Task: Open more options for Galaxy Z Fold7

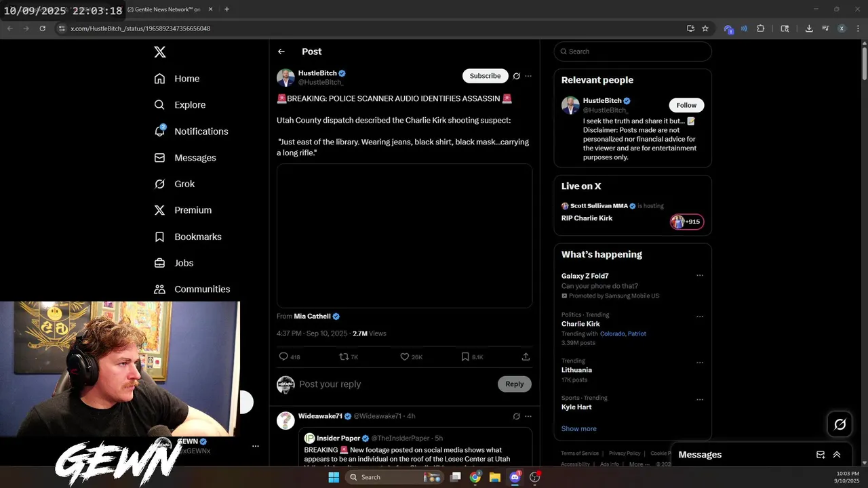Action: click(700, 276)
